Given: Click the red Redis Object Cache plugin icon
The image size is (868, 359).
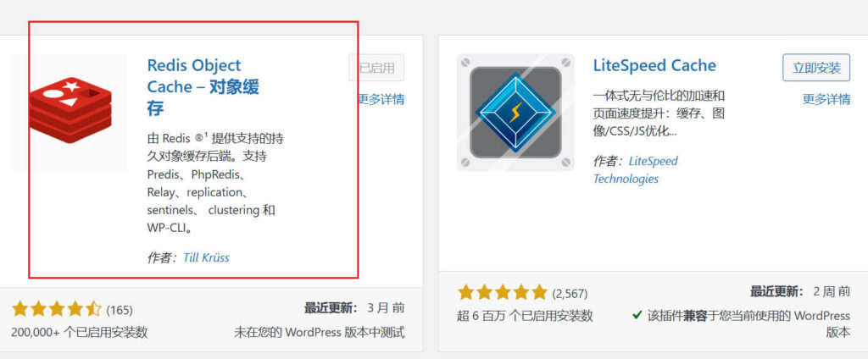Looking at the screenshot, I should 70,110.
